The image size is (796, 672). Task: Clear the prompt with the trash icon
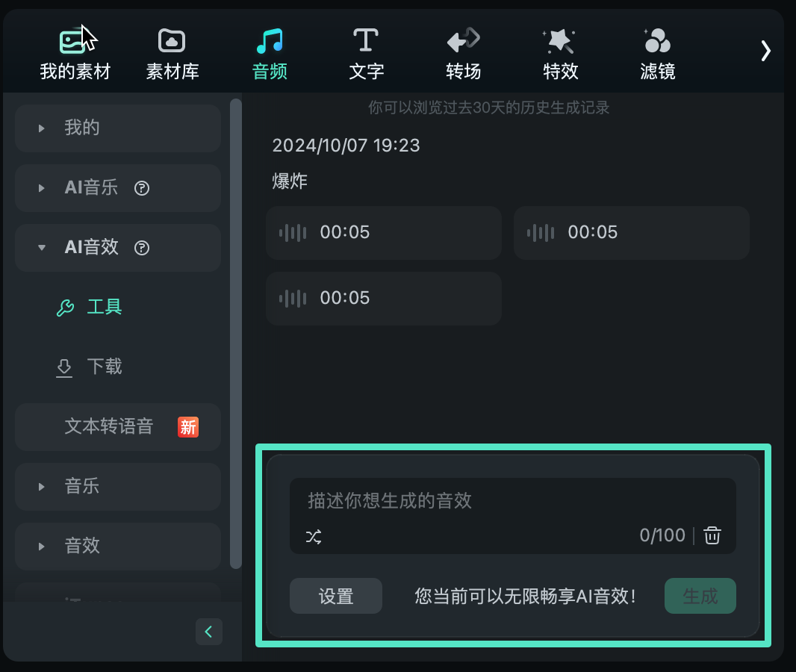pyautogui.click(x=712, y=535)
